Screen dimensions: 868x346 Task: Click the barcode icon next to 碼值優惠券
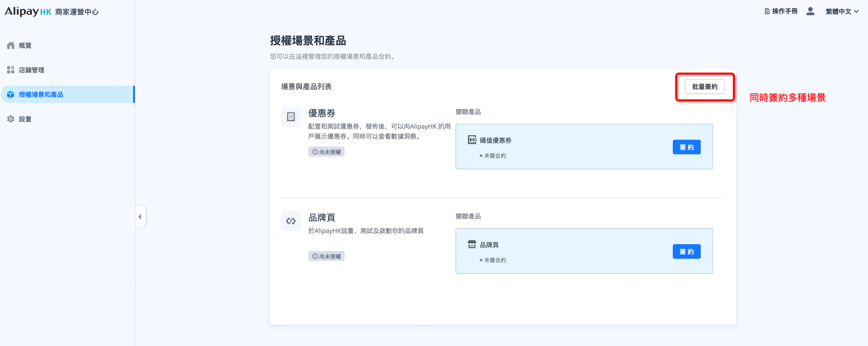pyautogui.click(x=472, y=140)
